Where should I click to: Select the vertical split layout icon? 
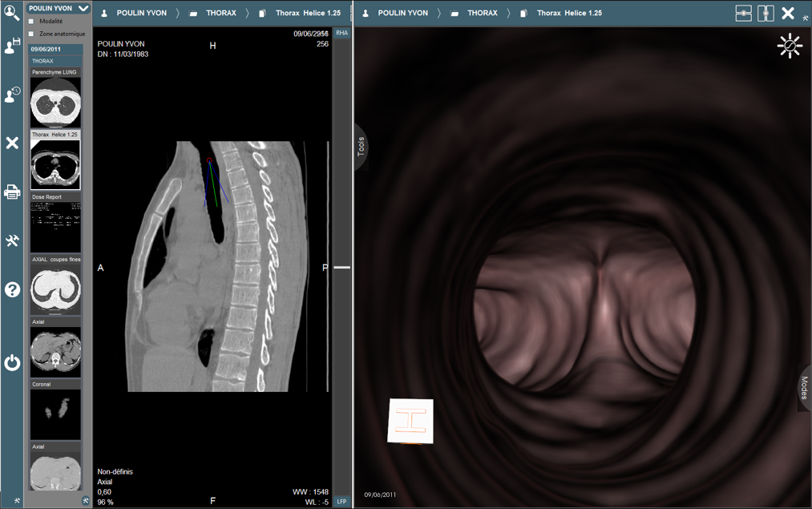click(x=766, y=13)
